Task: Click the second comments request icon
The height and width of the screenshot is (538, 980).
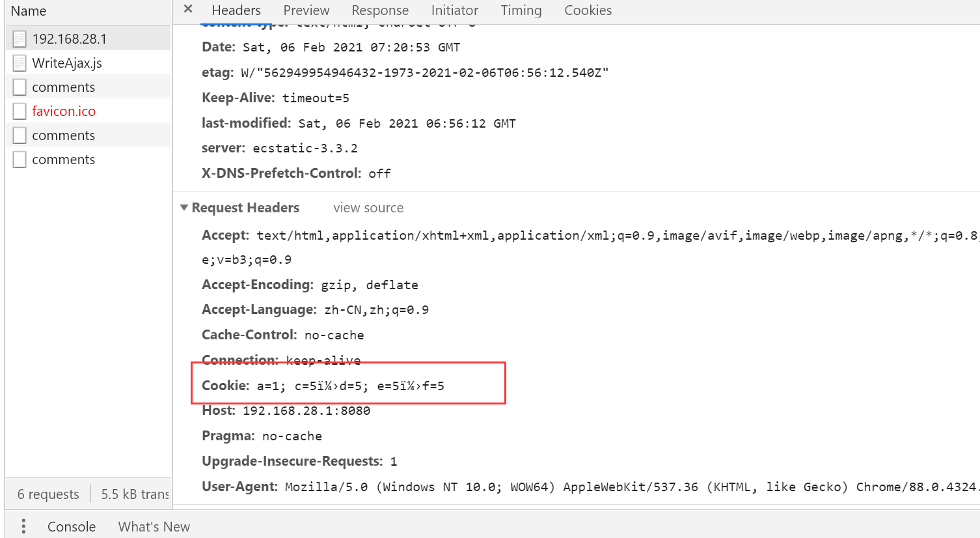Action: 20,135
